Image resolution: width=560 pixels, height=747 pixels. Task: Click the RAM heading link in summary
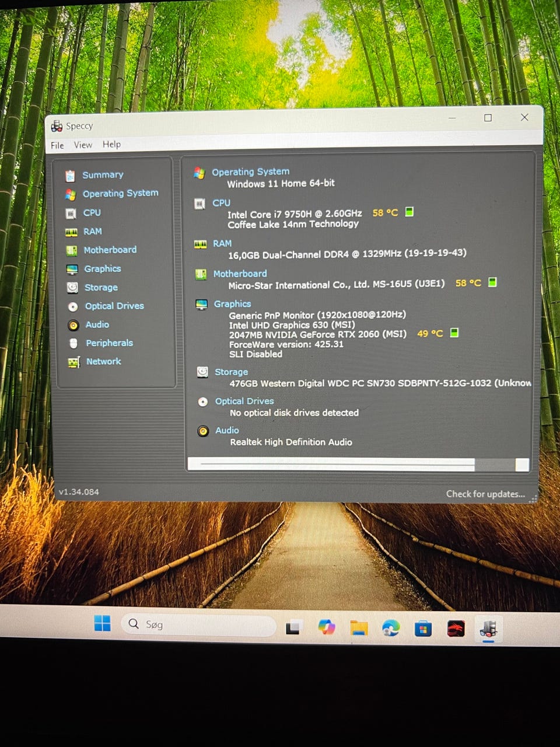pos(222,243)
